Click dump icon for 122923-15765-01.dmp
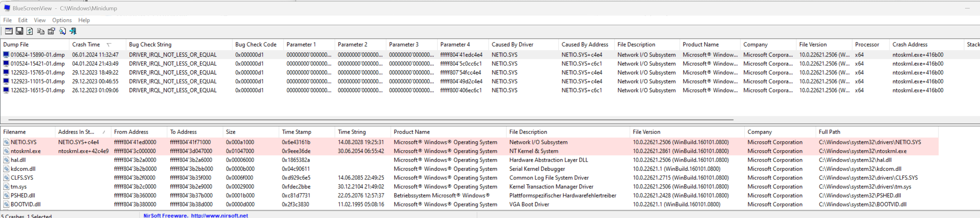The height and width of the screenshot is (218, 980). [x=6, y=73]
